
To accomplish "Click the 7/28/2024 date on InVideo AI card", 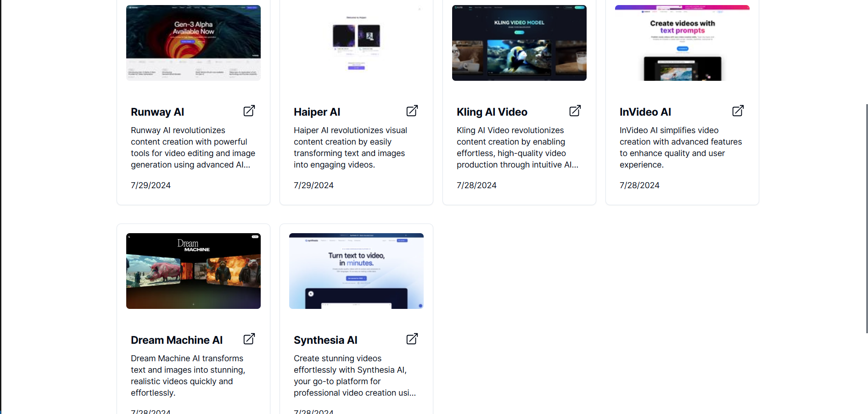I will tap(639, 185).
